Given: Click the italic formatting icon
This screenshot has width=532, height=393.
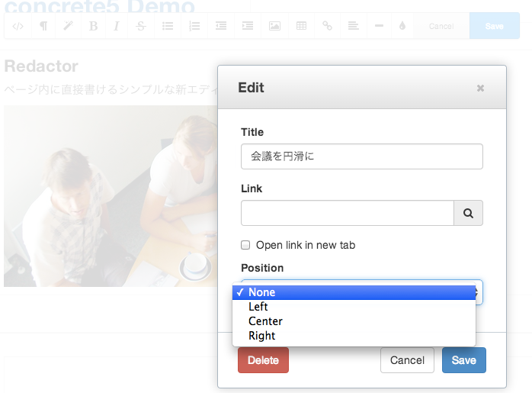Looking at the screenshot, I should [x=117, y=26].
